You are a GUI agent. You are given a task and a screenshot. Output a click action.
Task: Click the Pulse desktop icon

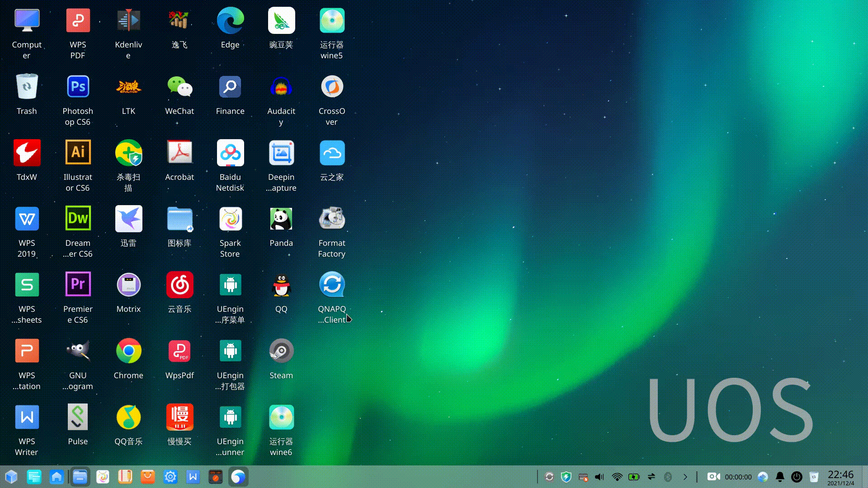tap(78, 417)
